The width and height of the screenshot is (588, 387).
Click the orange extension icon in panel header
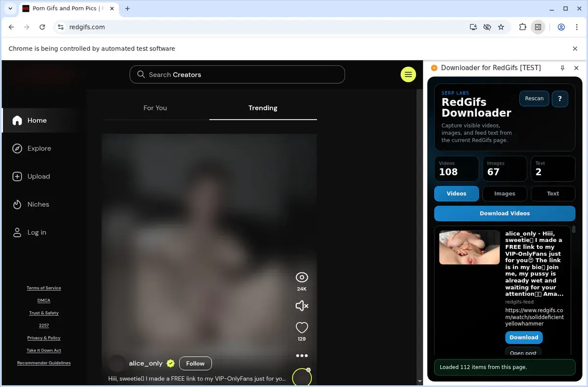pyautogui.click(x=434, y=68)
